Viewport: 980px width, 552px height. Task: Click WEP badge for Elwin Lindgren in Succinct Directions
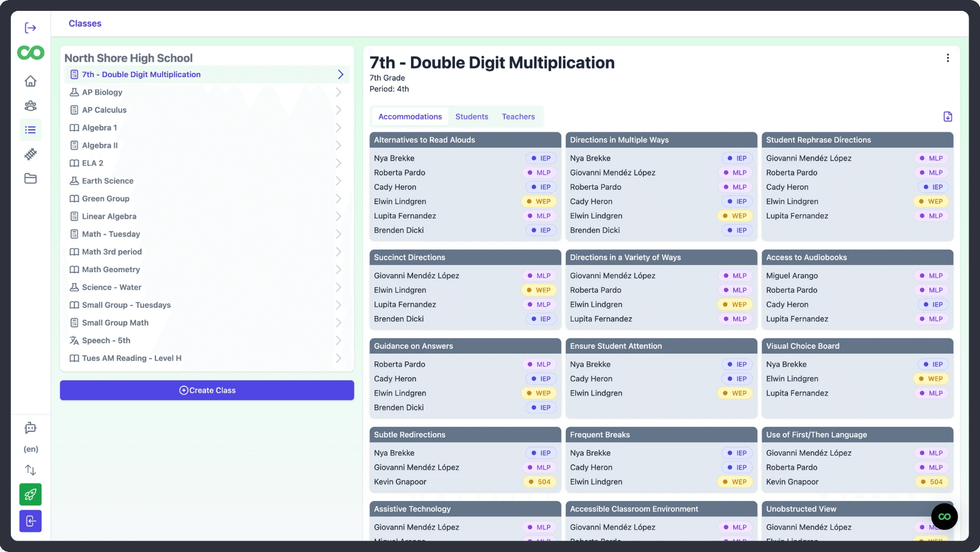coord(539,290)
